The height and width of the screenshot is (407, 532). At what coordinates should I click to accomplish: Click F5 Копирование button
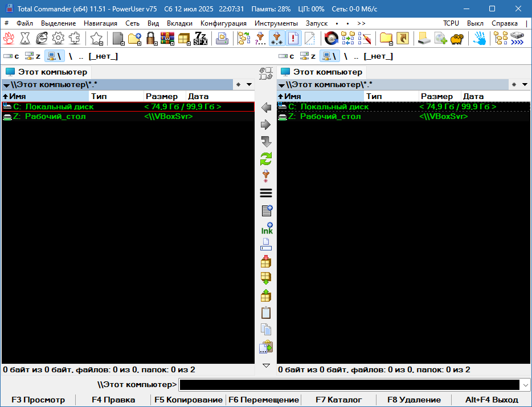coord(189,400)
